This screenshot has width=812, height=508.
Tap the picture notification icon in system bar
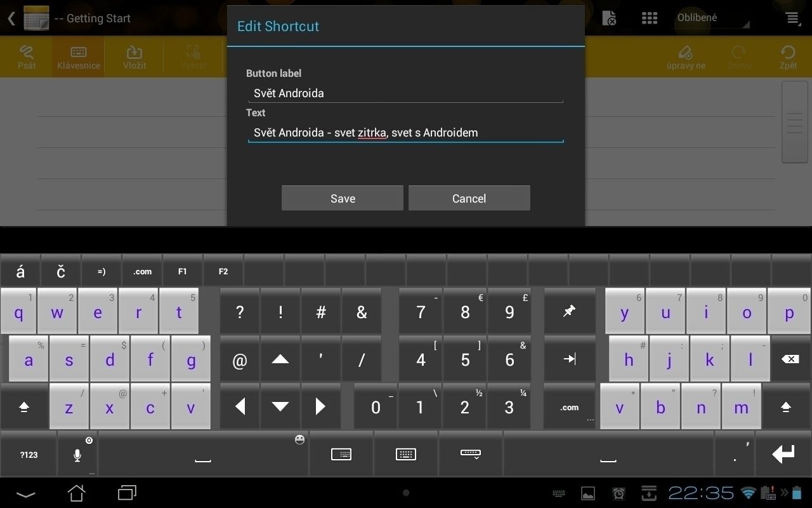click(588, 493)
